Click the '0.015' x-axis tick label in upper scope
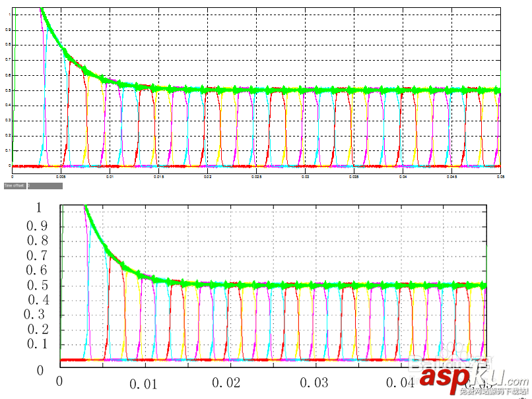Image resolution: width=532 pixels, height=399 pixels. click(158, 177)
